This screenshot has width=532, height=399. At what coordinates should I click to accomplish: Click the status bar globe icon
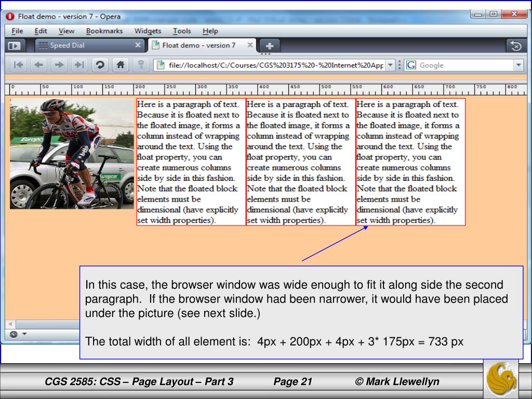click(14, 334)
